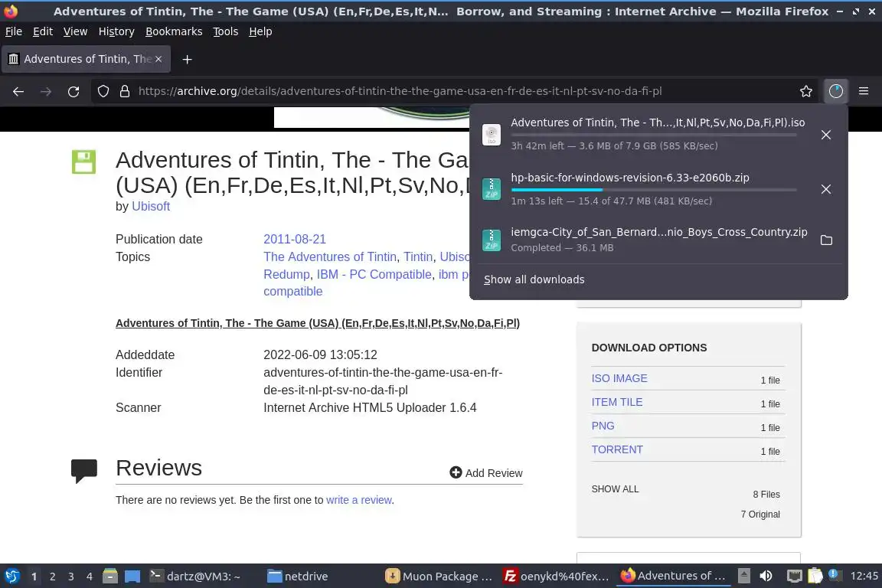Close the Adventures of Tintin tab

click(x=158, y=59)
